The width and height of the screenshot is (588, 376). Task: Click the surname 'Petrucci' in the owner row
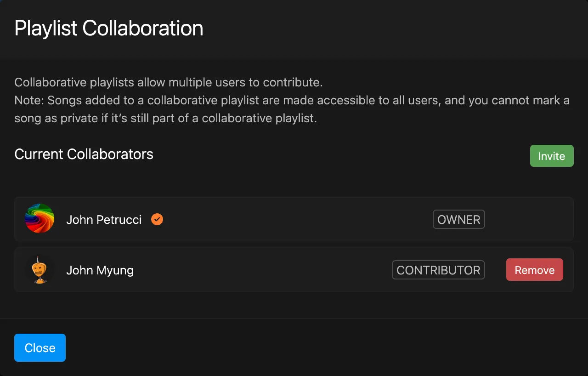pyautogui.click(x=120, y=220)
